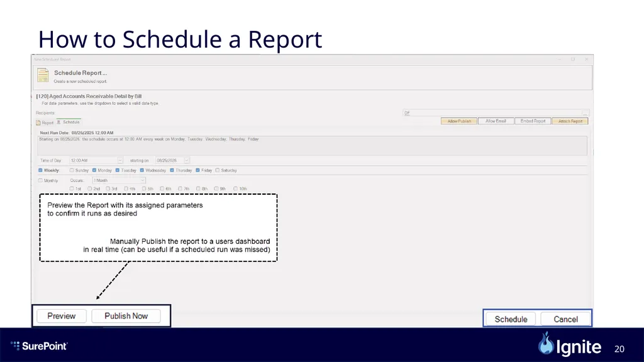Switch to the Report tab

45,123
